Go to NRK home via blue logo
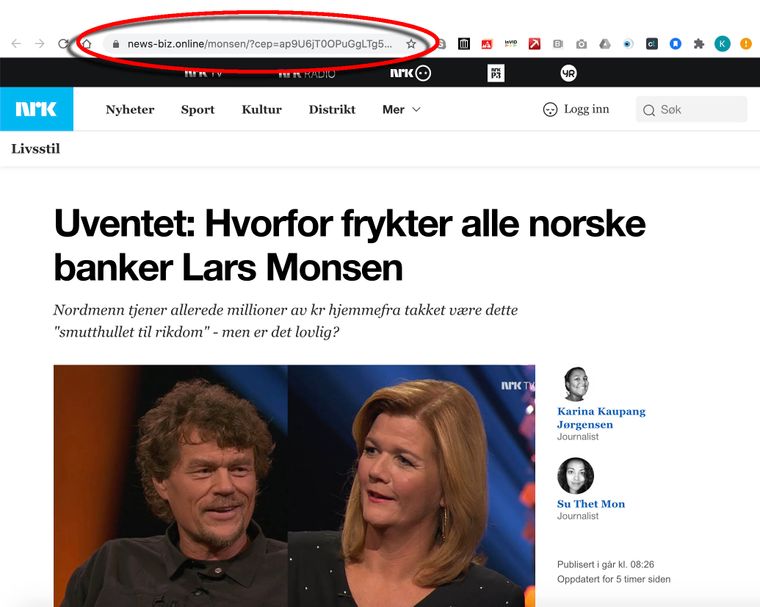This screenshot has height=607, width=760. pyautogui.click(x=36, y=109)
